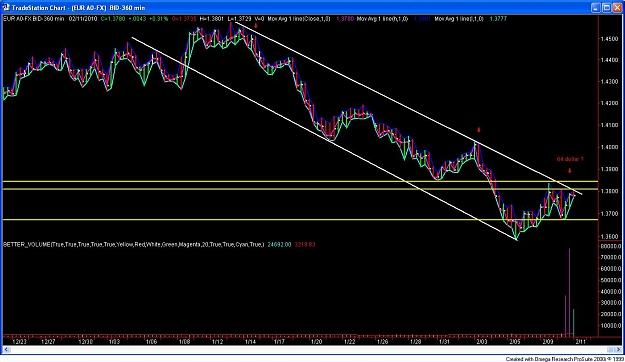Click the Mov Avg 1 line(Close,1,0) label
The height and width of the screenshot is (362, 625).
click(x=299, y=19)
